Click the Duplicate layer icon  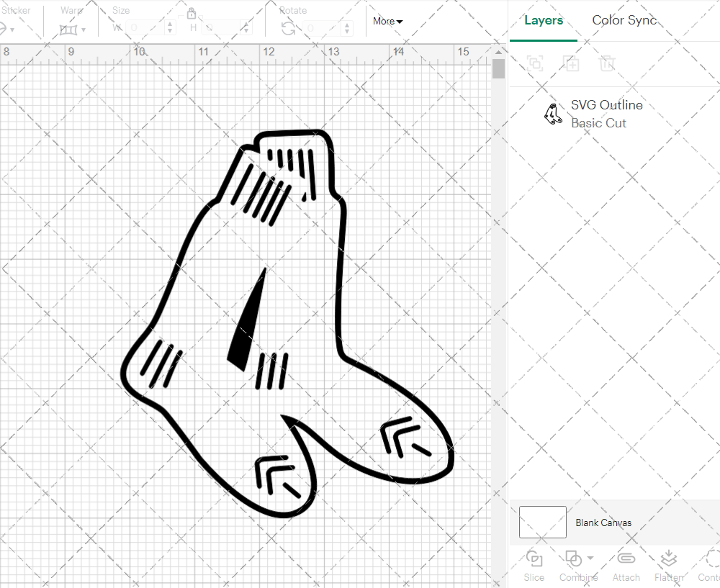click(x=571, y=63)
